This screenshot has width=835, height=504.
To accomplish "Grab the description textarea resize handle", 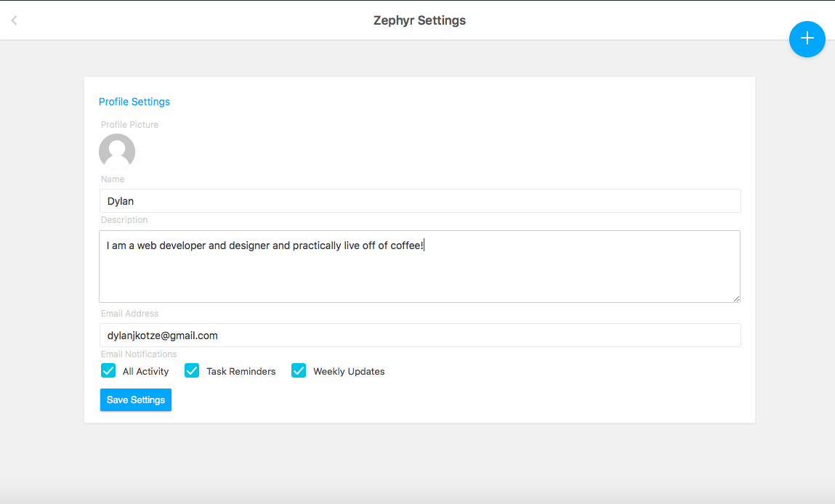I will click(x=736, y=298).
